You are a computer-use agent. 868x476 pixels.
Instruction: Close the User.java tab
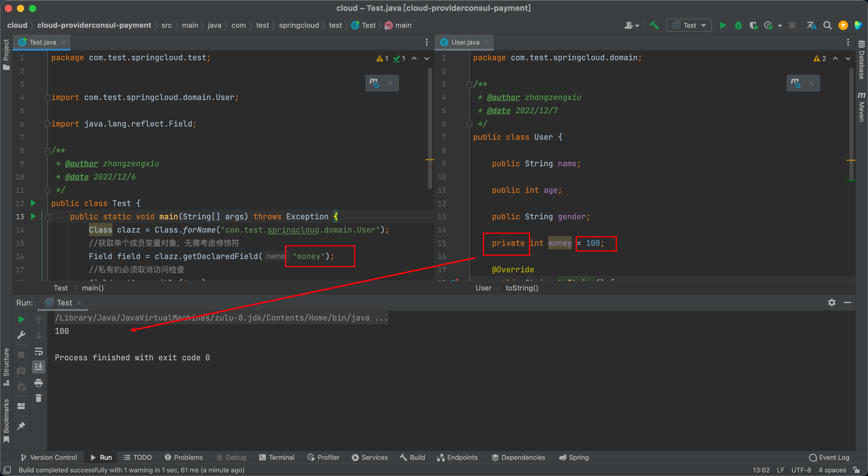click(x=486, y=42)
